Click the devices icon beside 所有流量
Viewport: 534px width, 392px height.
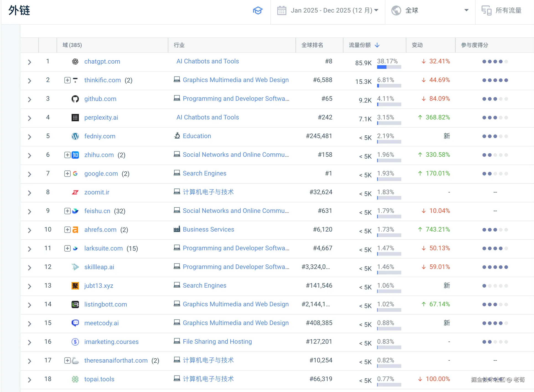coord(486,10)
